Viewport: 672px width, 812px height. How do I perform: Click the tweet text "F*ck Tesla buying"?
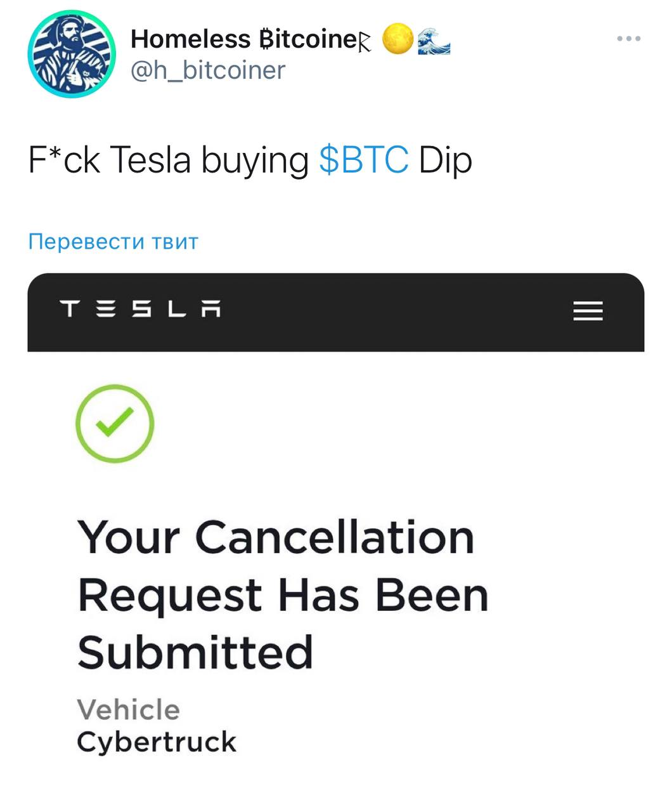(169, 160)
